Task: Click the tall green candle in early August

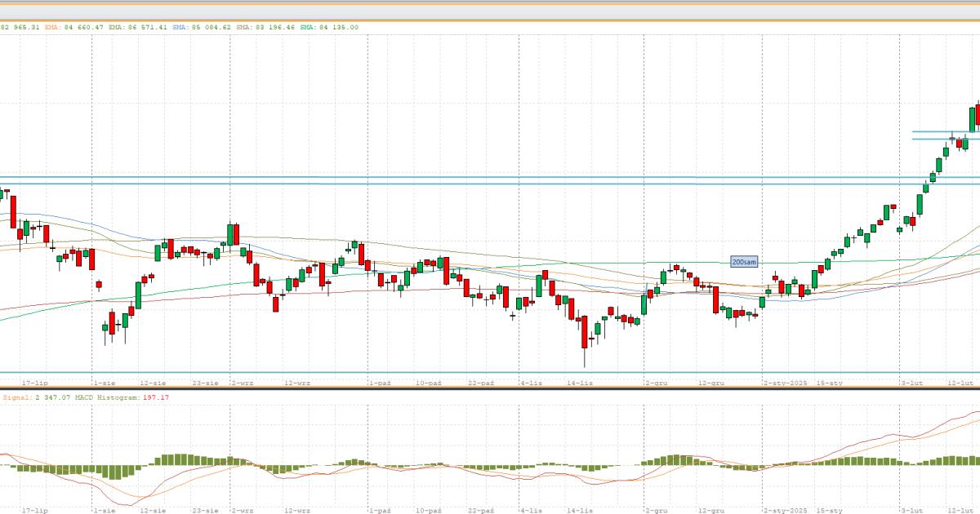Action: (x=137, y=294)
